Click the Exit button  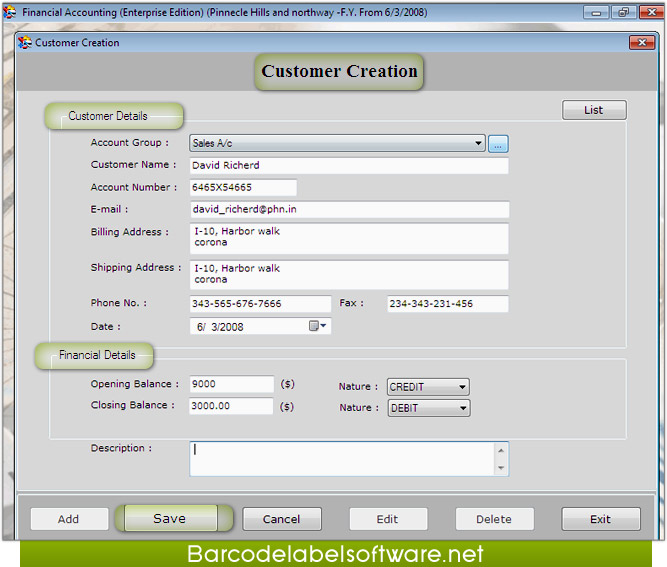tap(601, 519)
